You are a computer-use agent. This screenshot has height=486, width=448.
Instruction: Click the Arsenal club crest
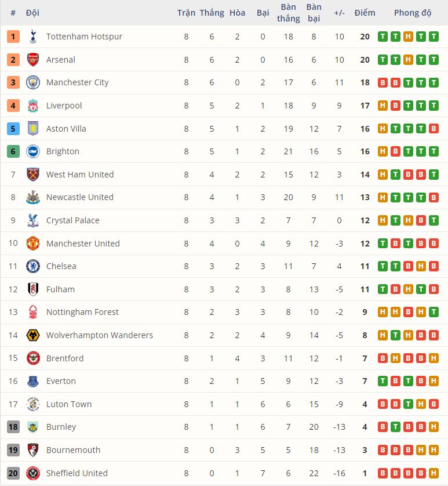[x=32, y=59]
